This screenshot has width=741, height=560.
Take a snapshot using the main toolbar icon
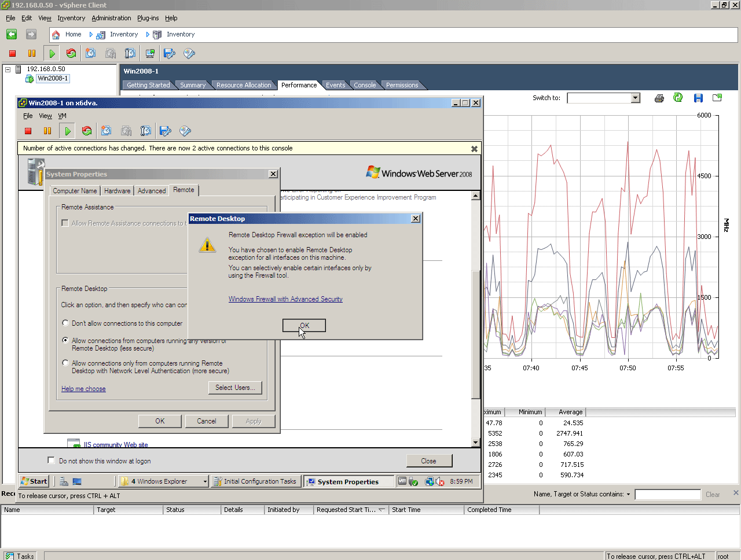click(91, 54)
